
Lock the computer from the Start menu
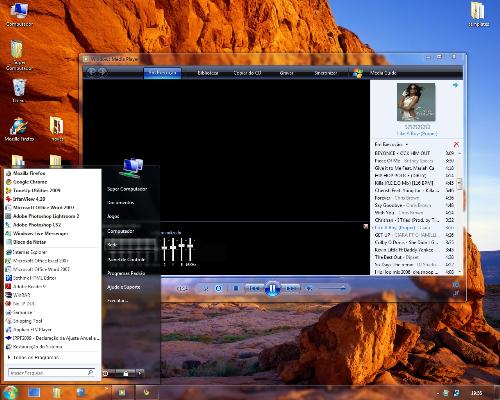pos(126,374)
